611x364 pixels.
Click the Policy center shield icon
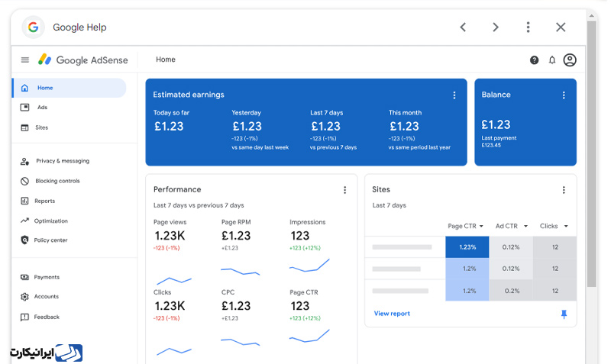(x=24, y=240)
